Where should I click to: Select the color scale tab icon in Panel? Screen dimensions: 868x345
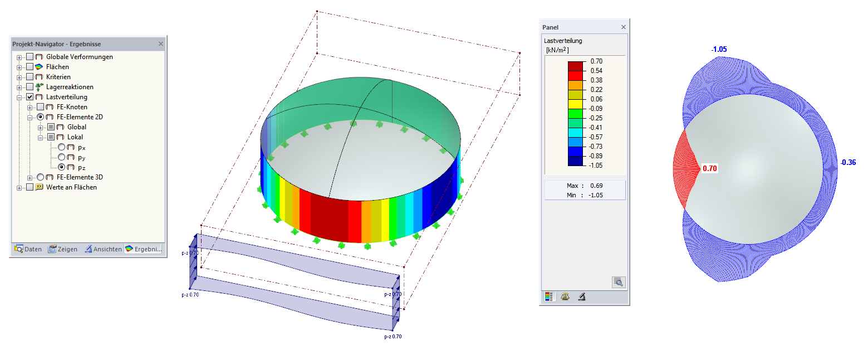550,297
